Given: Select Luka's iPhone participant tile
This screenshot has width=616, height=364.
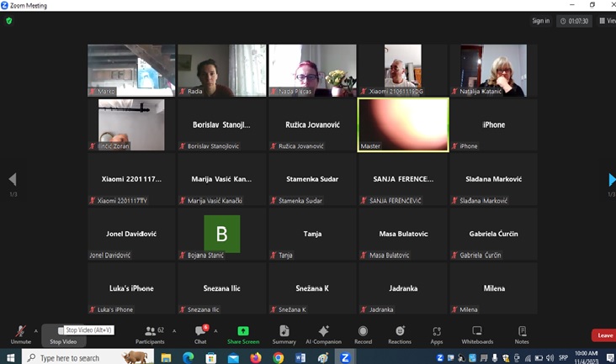Looking at the screenshot, I should click(x=131, y=288).
